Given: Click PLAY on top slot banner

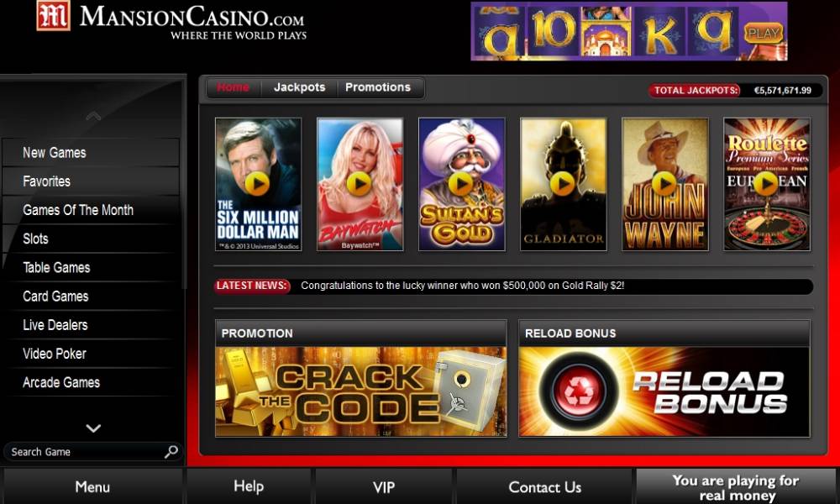Looking at the screenshot, I should [763, 34].
